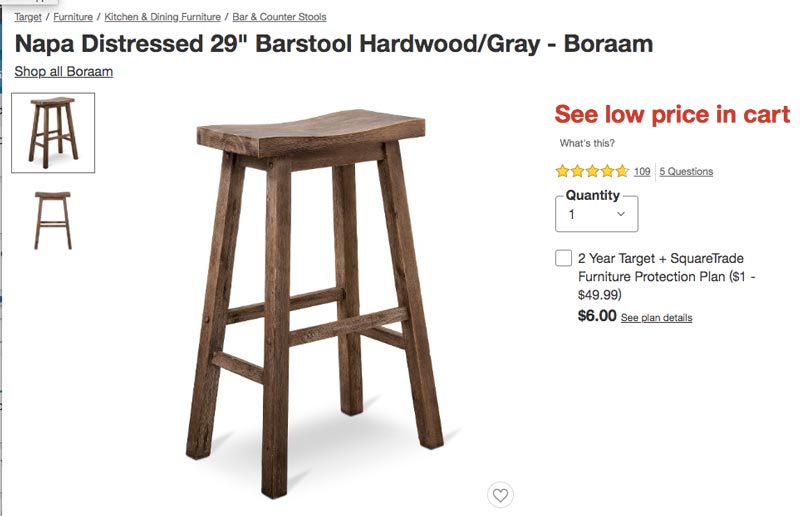Viewport: 800px width, 516px height.
Task: Click the Quantity dropdown chevron arrow
Action: pos(621,214)
